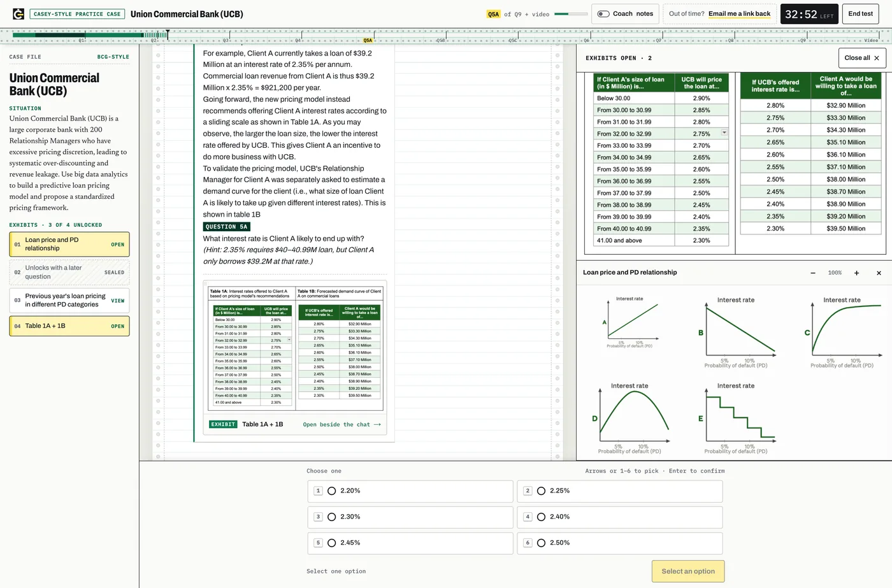Click the '$39.20 Million' cell in Table 1B

(x=845, y=217)
